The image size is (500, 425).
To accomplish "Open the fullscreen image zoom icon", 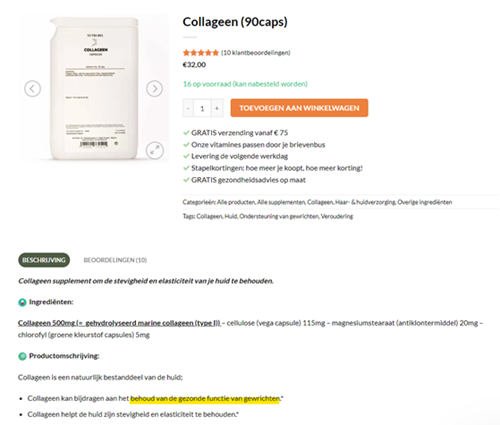I will 155,150.
